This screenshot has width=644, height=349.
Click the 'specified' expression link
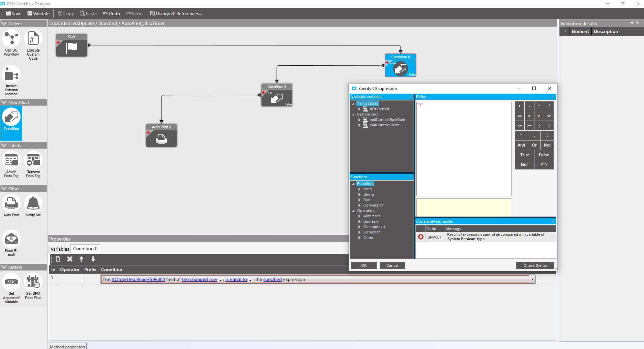(272, 280)
